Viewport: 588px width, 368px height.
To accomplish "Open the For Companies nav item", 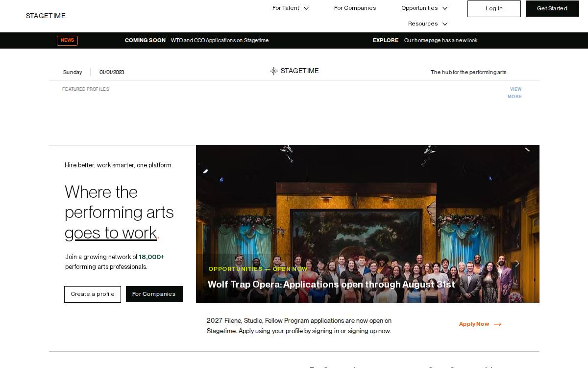I will [355, 8].
